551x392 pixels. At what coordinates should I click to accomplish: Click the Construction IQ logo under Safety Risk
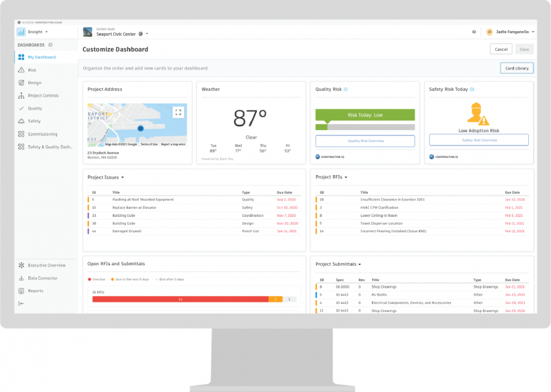click(444, 157)
